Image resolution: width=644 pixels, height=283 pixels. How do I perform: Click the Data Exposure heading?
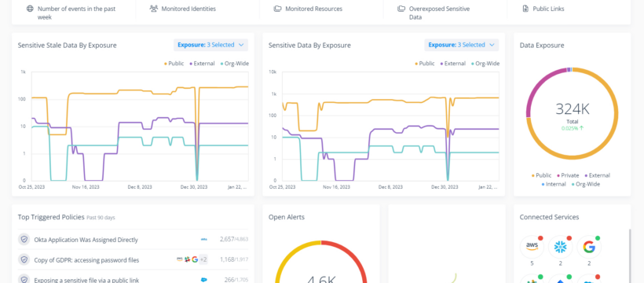pyautogui.click(x=542, y=46)
